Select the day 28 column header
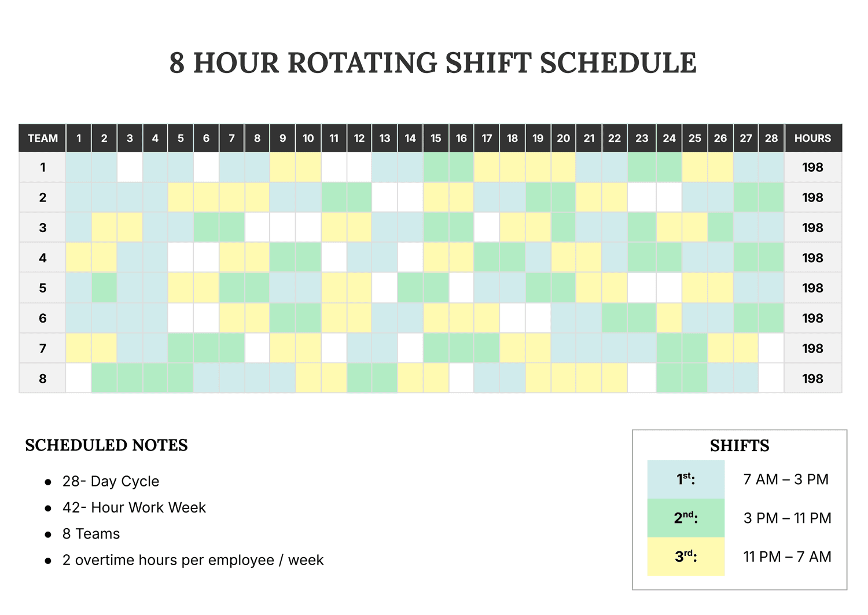Screen dimensions: 868x615 point(771,138)
